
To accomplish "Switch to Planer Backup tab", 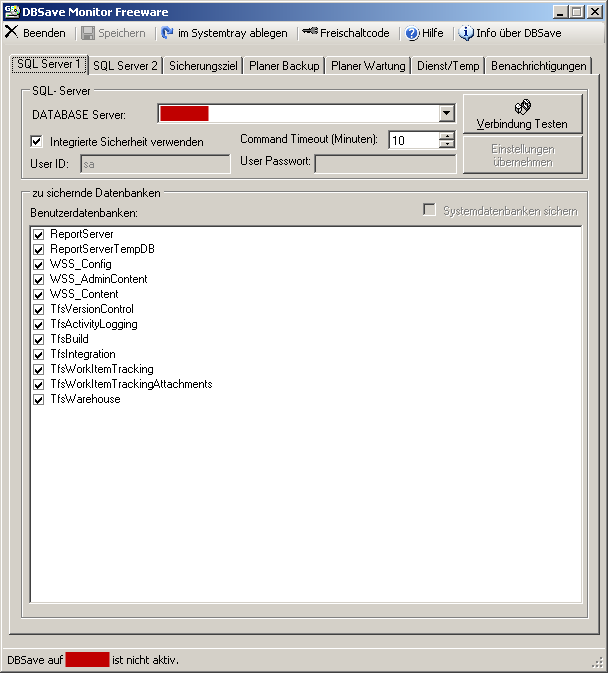I will point(284,66).
